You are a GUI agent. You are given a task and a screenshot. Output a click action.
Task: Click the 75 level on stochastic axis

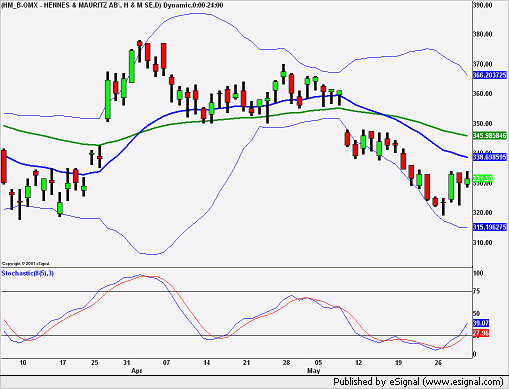pyautogui.click(x=477, y=291)
